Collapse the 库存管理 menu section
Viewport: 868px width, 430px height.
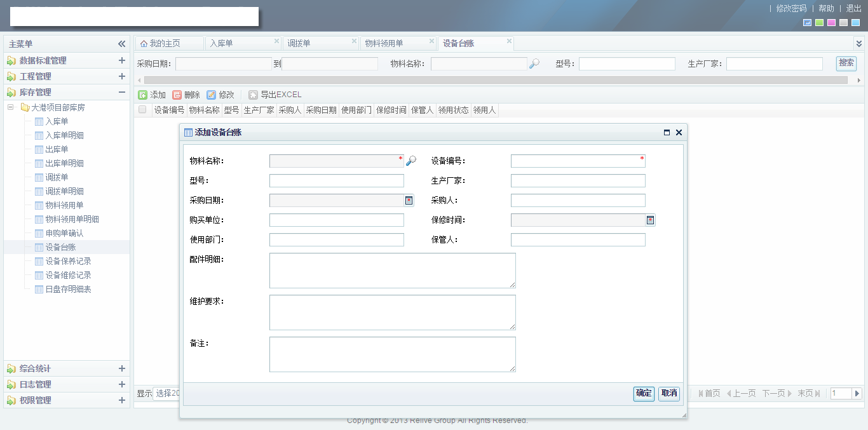pyautogui.click(x=121, y=92)
